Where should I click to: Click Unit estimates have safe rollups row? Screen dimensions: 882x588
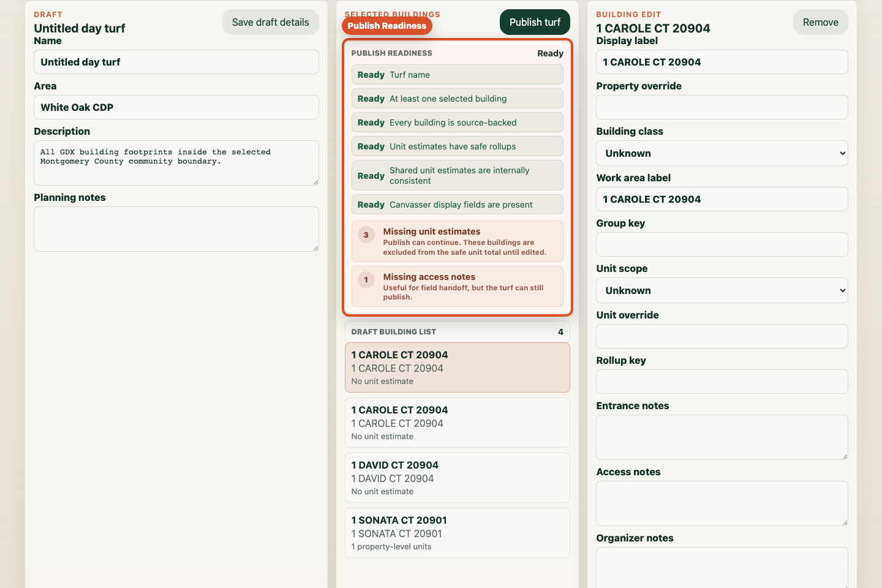click(458, 146)
